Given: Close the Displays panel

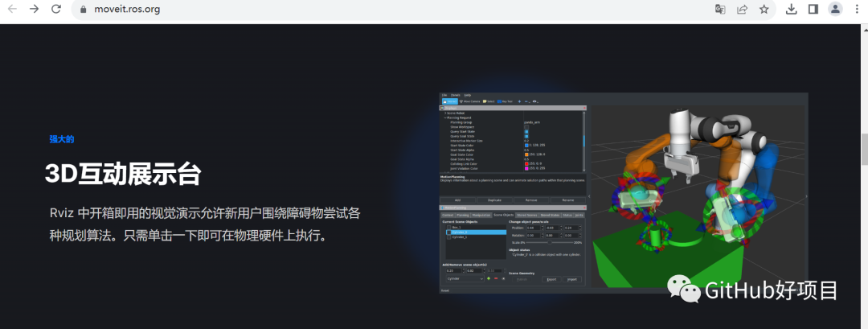Looking at the screenshot, I should pyautogui.click(x=584, y=108).
